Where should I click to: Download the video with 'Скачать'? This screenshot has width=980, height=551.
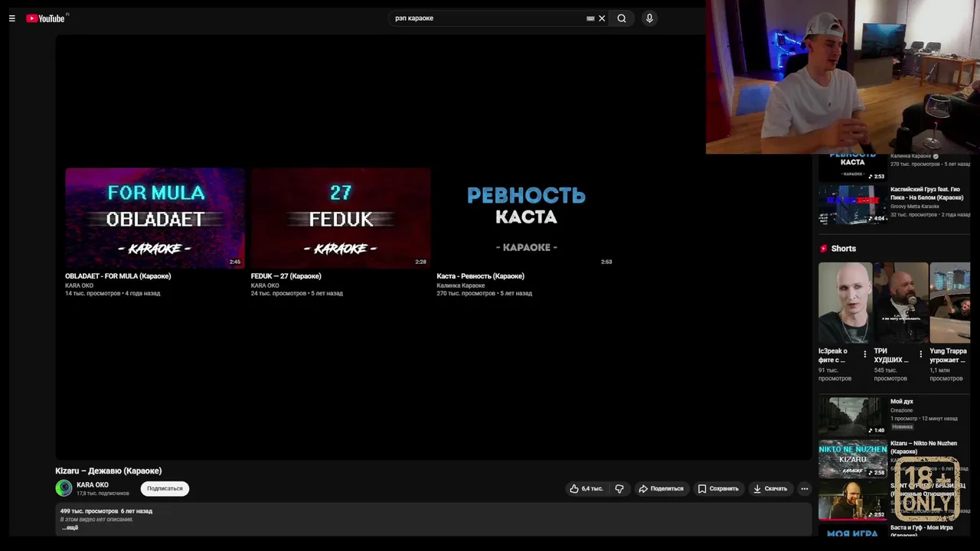770,488
